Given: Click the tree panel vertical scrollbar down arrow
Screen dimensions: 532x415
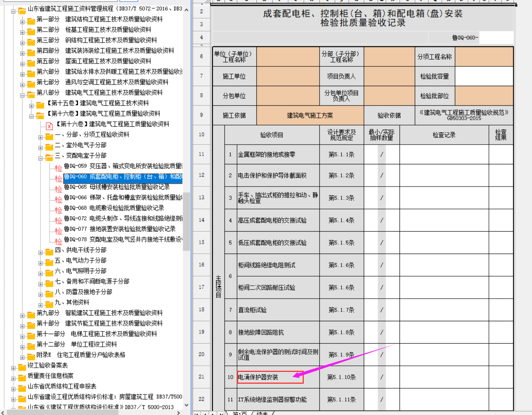Looking at the screenshot, I should tap(186, 405).
